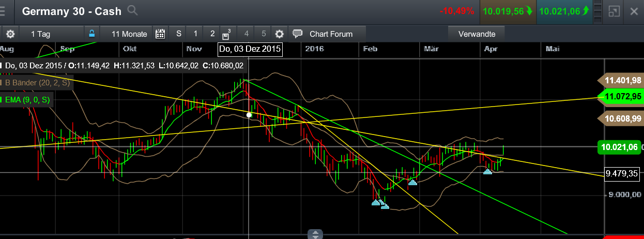Select chart layout 4
This screenshot has width=644, height=239.
click(x=247, y=34)
